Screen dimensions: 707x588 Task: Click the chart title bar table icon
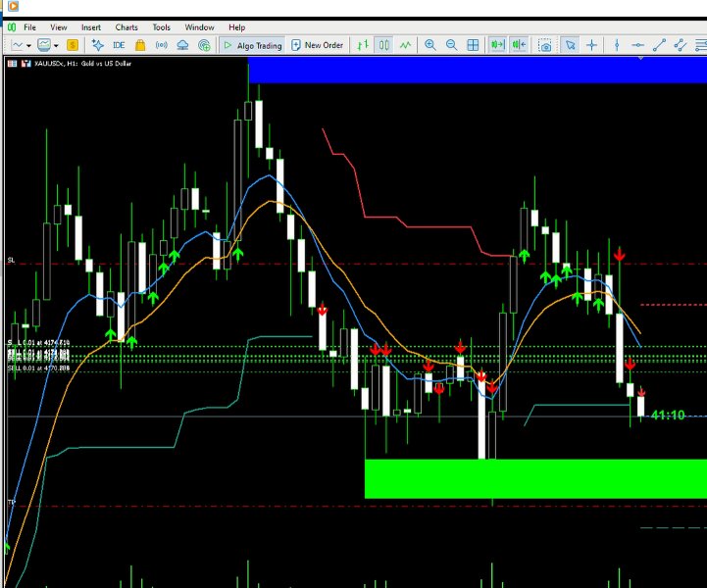12,64
